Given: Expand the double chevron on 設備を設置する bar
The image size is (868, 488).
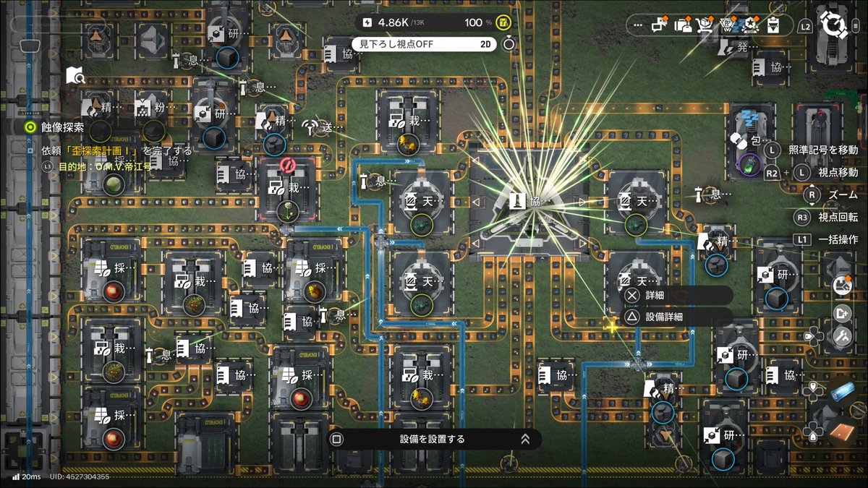Looking at the screenshot, I should pyautogui.click(x=525, y=439).
